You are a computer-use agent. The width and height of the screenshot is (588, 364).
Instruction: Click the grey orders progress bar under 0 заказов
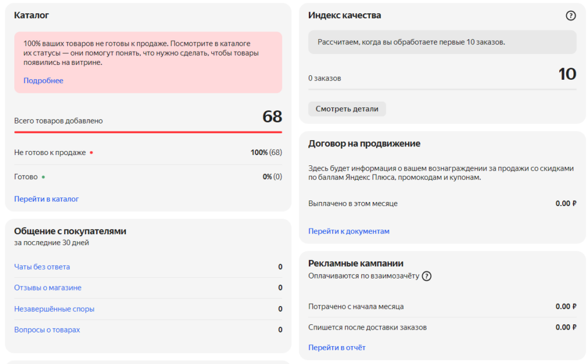pos(442,90)
